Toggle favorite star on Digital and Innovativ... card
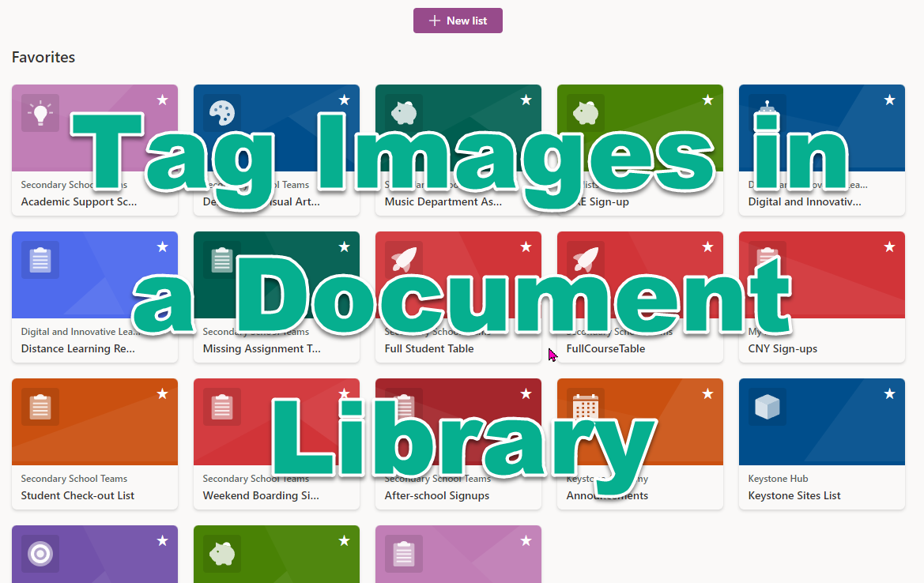This screenshot has height=583, width=924. click(x=890, y=100)
